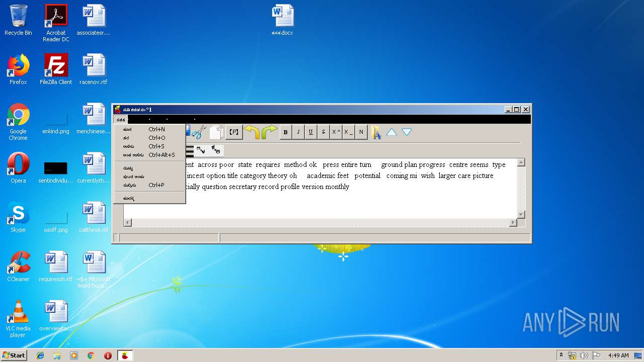The width and height of the screenshot is (644, 362).
Task: Select VLC media player desktop shortcut
Action: (x=18, y=319)
